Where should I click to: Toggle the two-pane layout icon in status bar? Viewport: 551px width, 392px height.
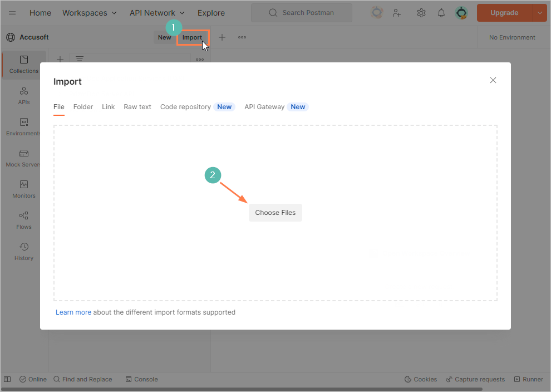(x=7, y=379)
